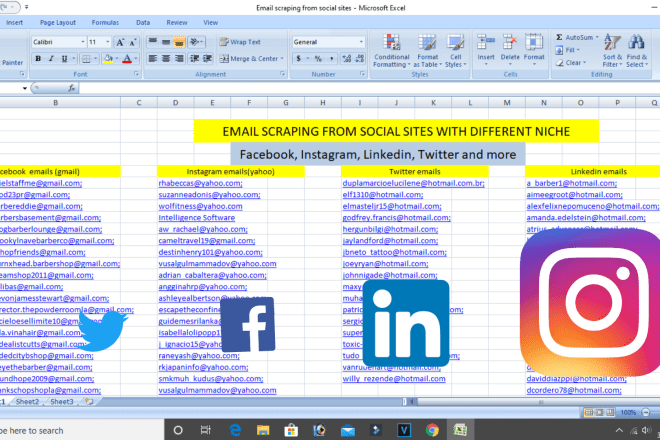Pick the red font color button

(x=127, y=59)
